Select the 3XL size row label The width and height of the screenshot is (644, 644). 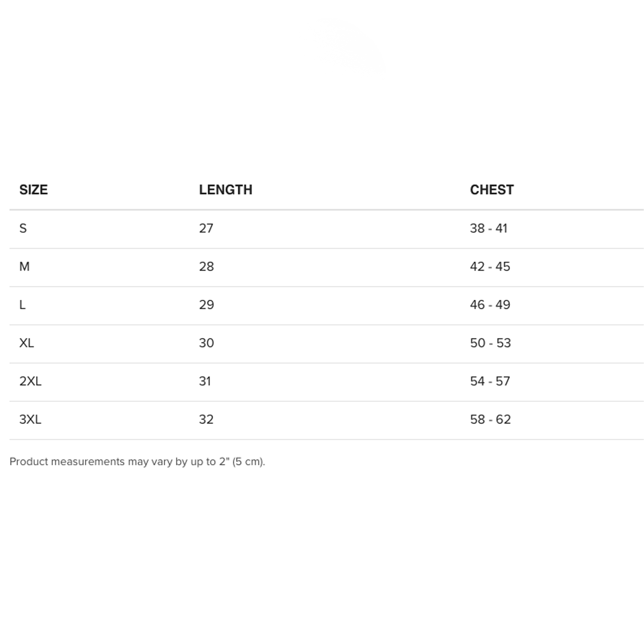(30, 419)
